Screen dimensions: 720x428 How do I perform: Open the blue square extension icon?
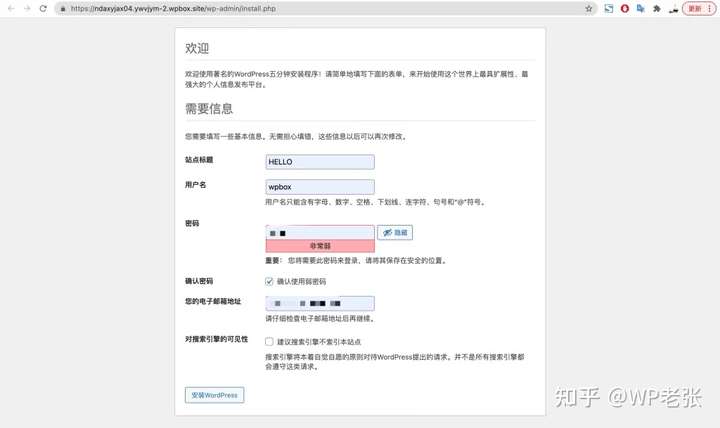point(609,8)
